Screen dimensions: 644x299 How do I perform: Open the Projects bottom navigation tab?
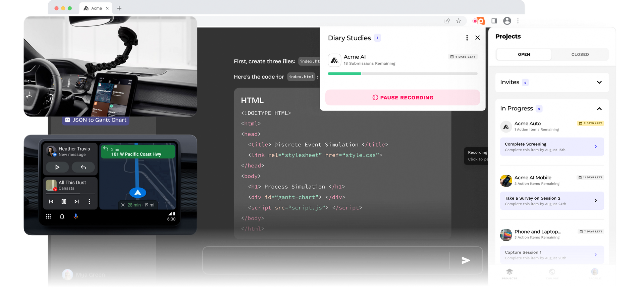click(509, 274)
